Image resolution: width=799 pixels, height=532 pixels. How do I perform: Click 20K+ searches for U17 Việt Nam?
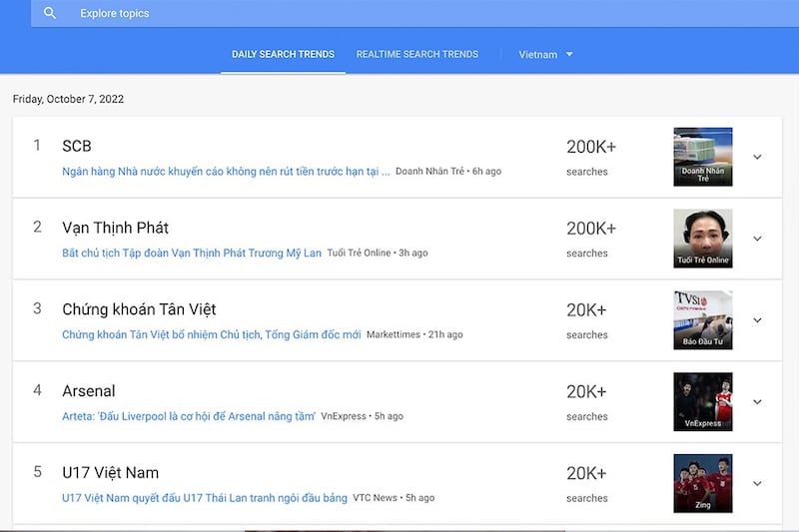587,484
